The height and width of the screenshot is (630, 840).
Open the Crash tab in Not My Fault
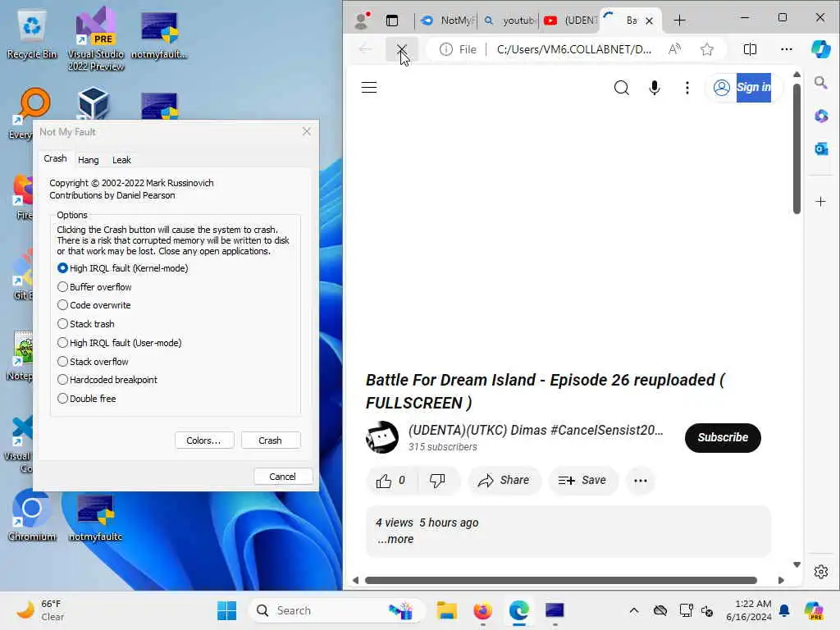(x=55, y=158)
